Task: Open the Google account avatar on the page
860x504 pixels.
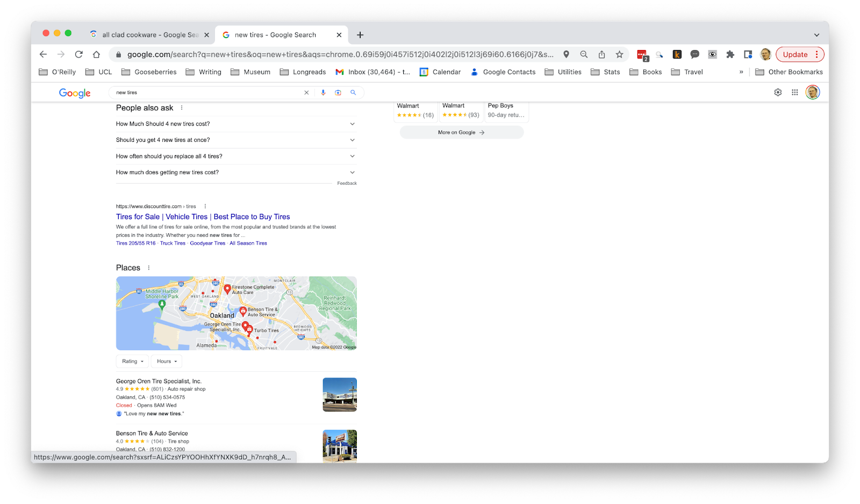Action: click(813, 92)
